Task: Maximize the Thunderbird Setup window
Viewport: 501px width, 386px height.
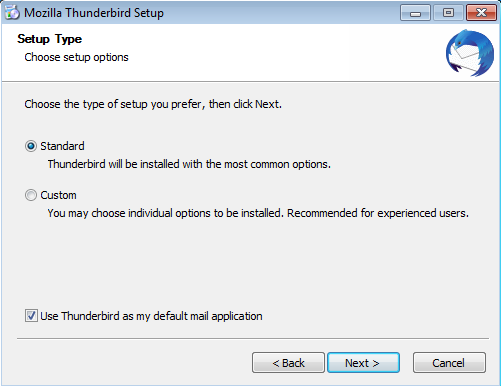Action: coord(448,13)
